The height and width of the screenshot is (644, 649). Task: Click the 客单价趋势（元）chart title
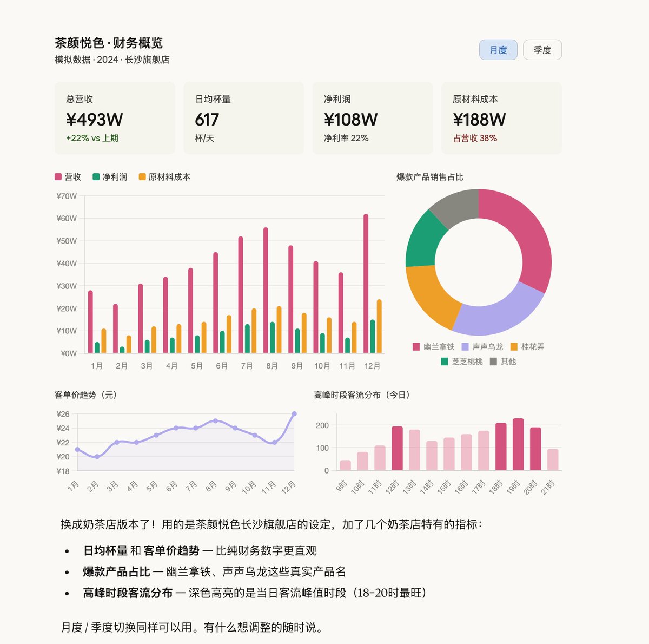[86, 395]
